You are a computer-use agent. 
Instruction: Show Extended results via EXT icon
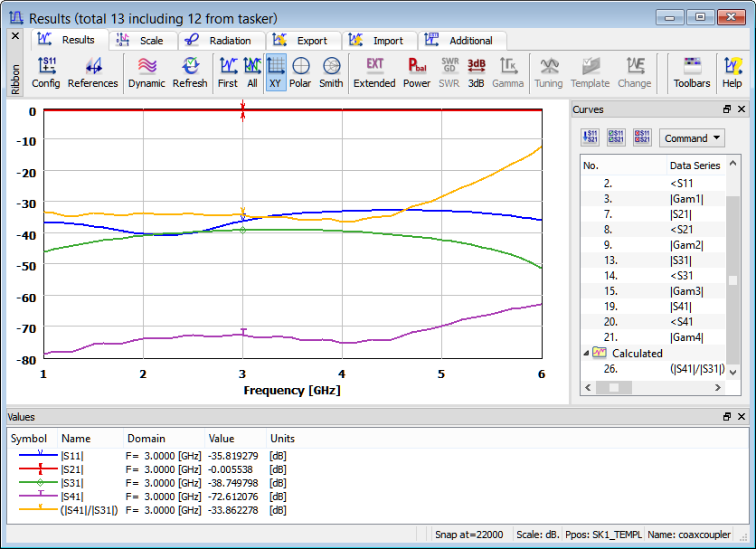tap(374, 72)
